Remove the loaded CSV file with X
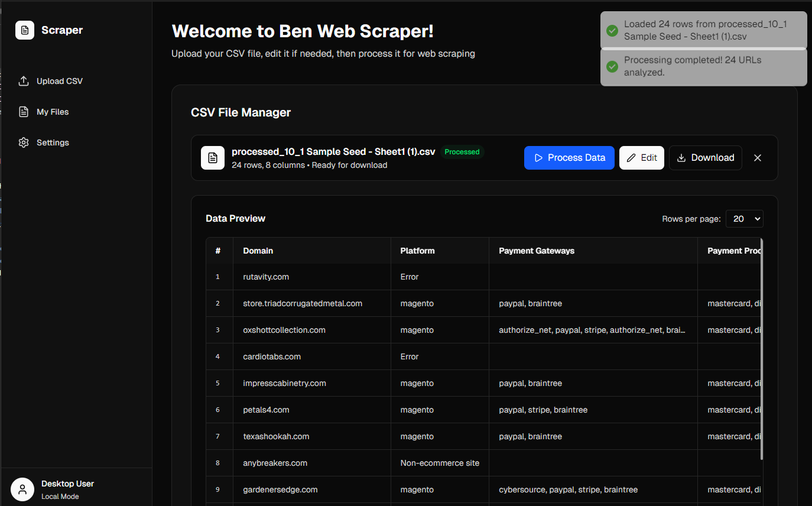The height and width of the screenshot is (506, 812). (758, 158)
